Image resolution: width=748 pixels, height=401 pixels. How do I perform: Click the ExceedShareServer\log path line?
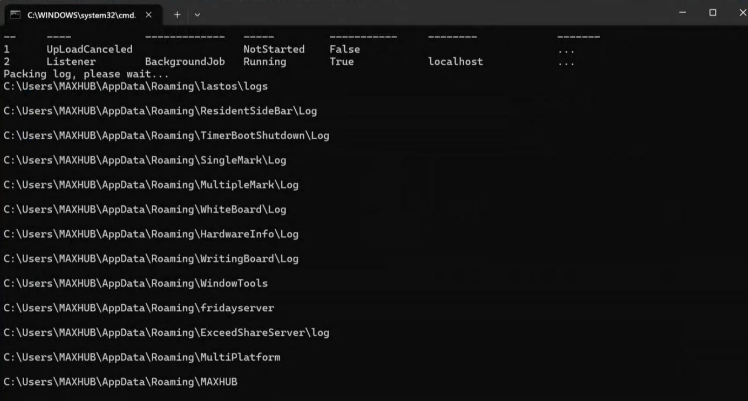(166, 332)
